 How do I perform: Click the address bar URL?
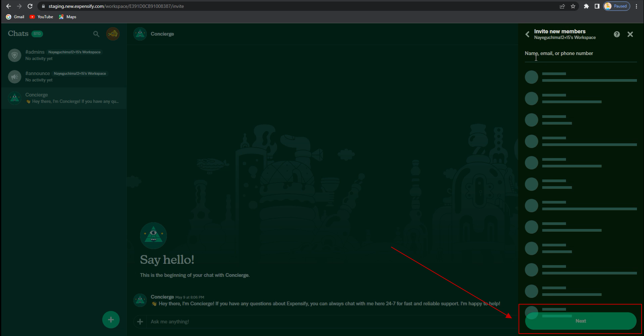(116, 6)
